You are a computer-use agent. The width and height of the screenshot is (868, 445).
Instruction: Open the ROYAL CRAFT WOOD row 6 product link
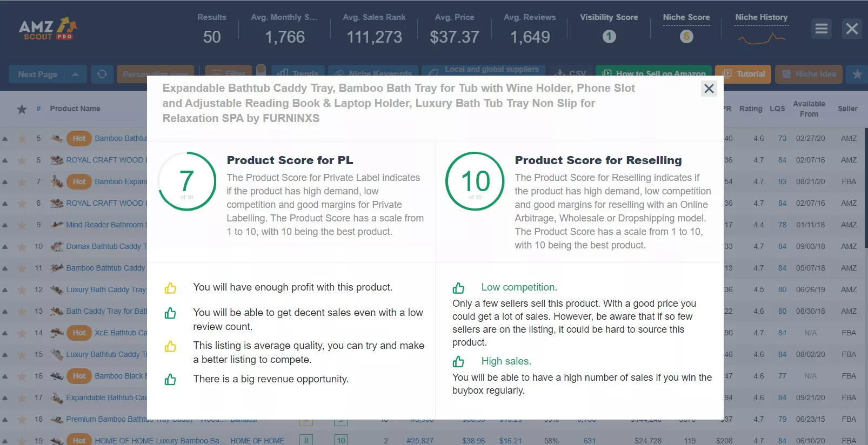click(x=105, y=160)
